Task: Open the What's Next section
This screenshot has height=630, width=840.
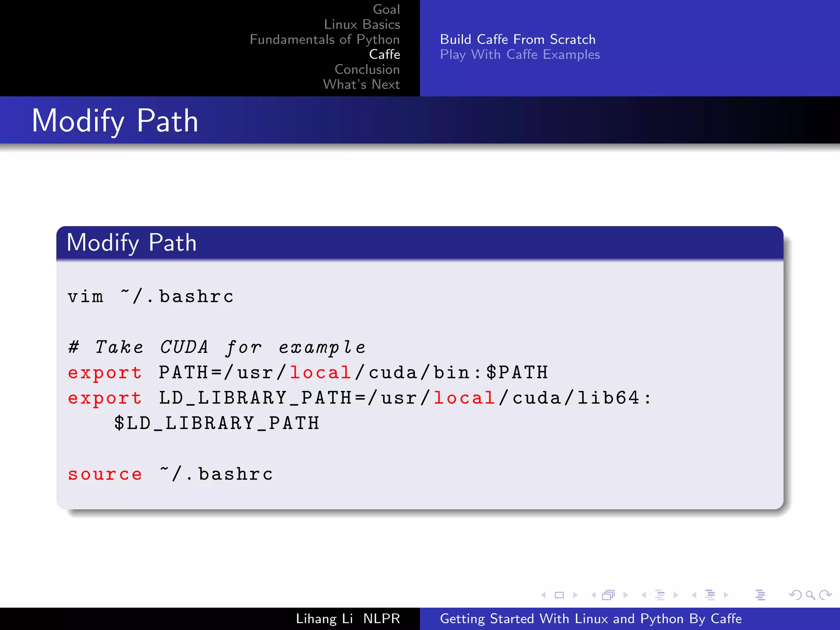Action: click(x=362, y=84)
